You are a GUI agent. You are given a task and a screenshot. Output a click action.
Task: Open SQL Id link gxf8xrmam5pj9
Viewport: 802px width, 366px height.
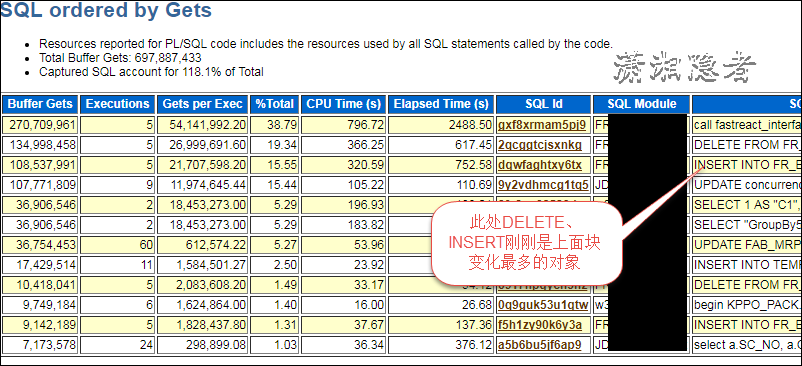pos(542,125)
